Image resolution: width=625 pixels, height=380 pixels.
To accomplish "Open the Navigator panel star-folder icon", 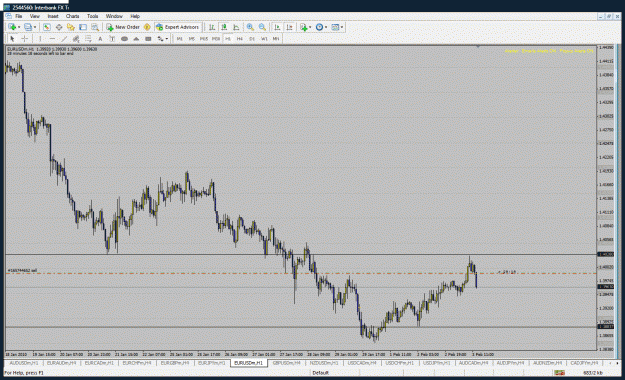I will coord(71,27).
